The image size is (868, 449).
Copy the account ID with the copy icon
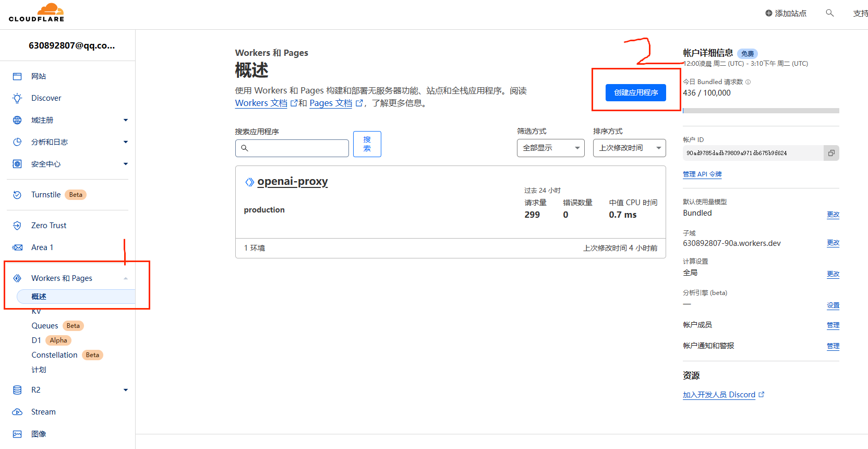point(831,153)
